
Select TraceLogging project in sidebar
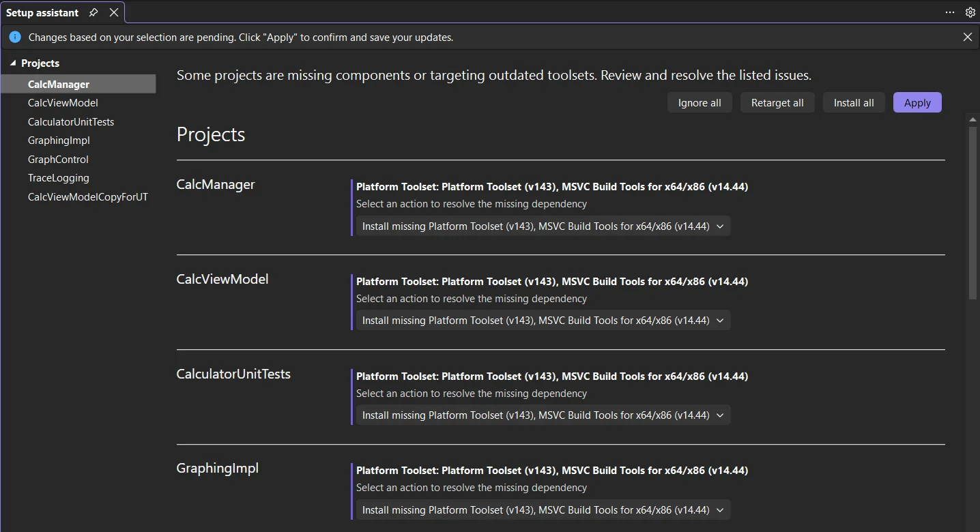(58, 178)
